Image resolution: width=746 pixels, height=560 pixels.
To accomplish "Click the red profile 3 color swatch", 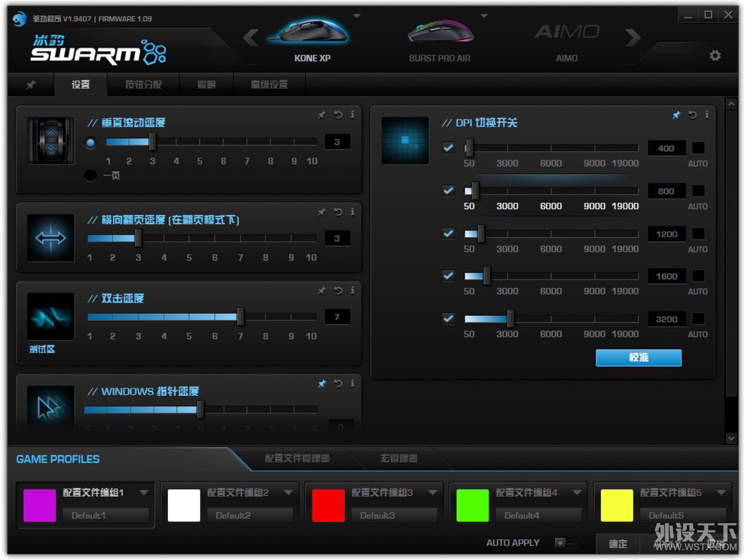I will point(328,505).
